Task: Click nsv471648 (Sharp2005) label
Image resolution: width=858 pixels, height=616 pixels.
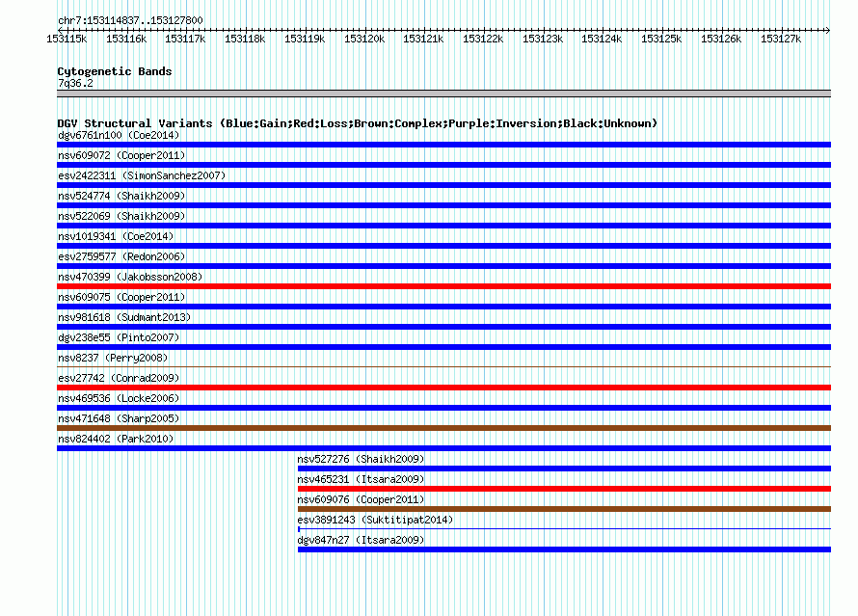Action: tap(119, 418)
